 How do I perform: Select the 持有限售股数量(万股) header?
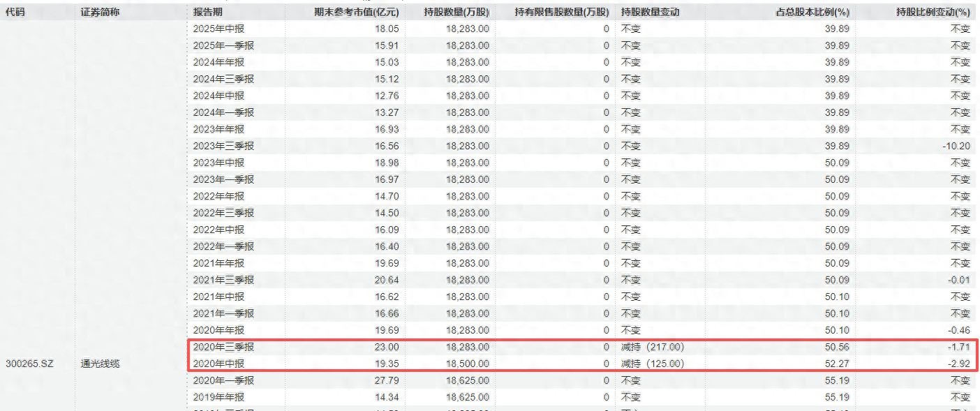click(x=561, y=12)
